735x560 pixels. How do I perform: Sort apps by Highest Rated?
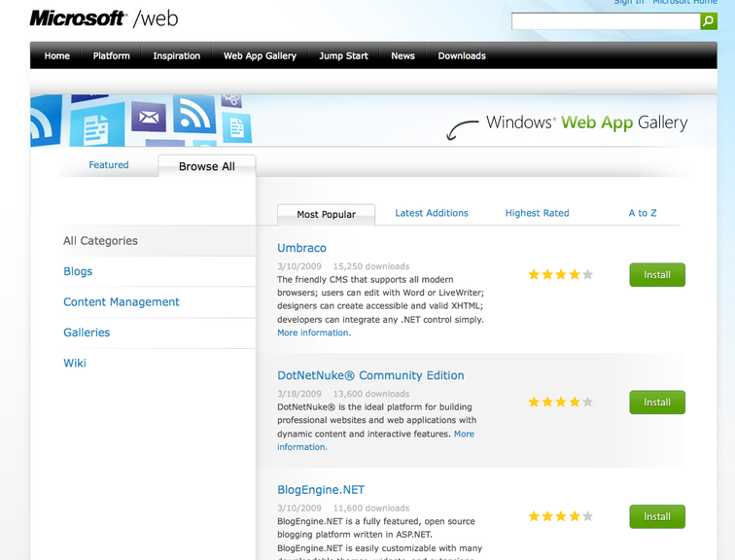click(x=537, y=213)
